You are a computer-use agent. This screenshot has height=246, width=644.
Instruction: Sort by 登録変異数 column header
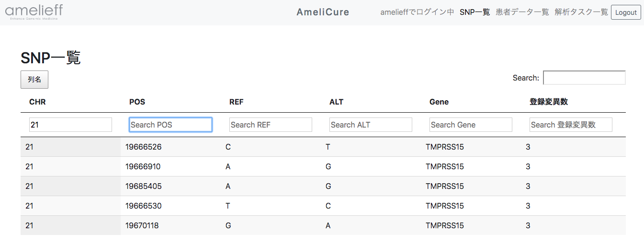(548, 102)
